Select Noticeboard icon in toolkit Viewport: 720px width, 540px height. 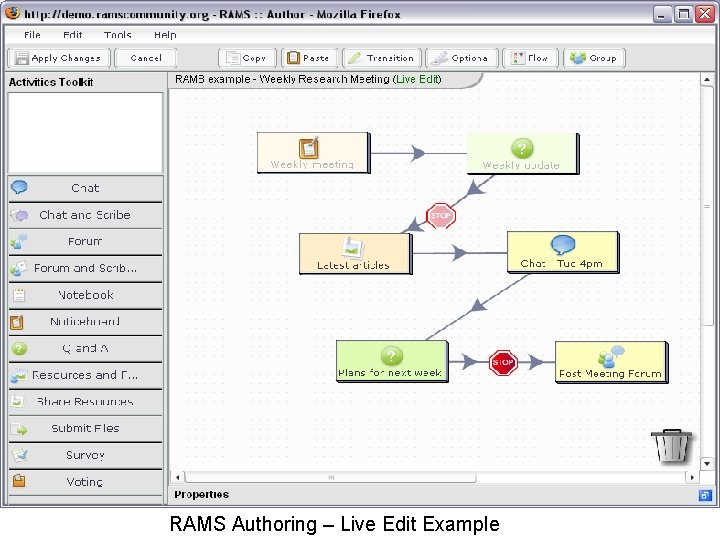[17, 322]
